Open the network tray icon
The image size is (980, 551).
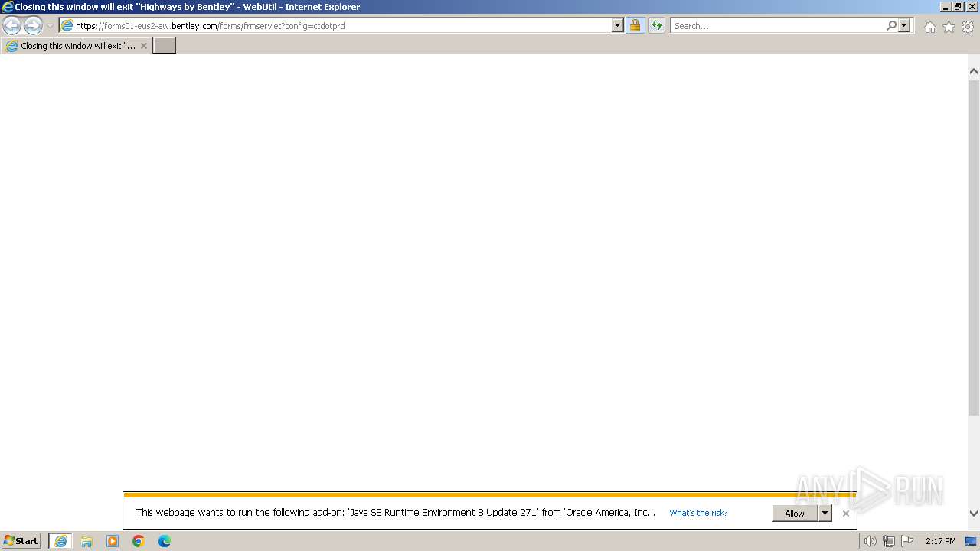[889, 541]
